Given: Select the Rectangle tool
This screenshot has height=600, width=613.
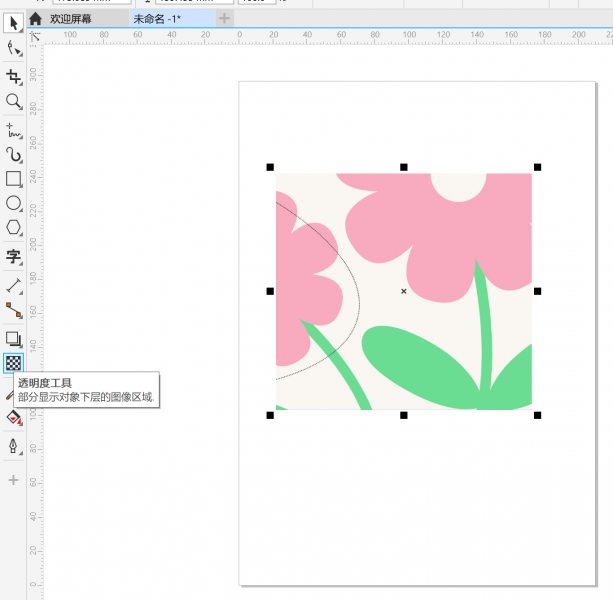Looking at the screenshot, I should (x=14, y=179).
